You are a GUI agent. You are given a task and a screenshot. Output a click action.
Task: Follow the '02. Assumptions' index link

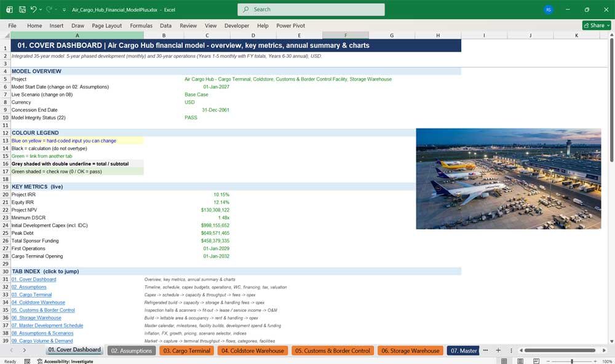(x=29, y=287)
